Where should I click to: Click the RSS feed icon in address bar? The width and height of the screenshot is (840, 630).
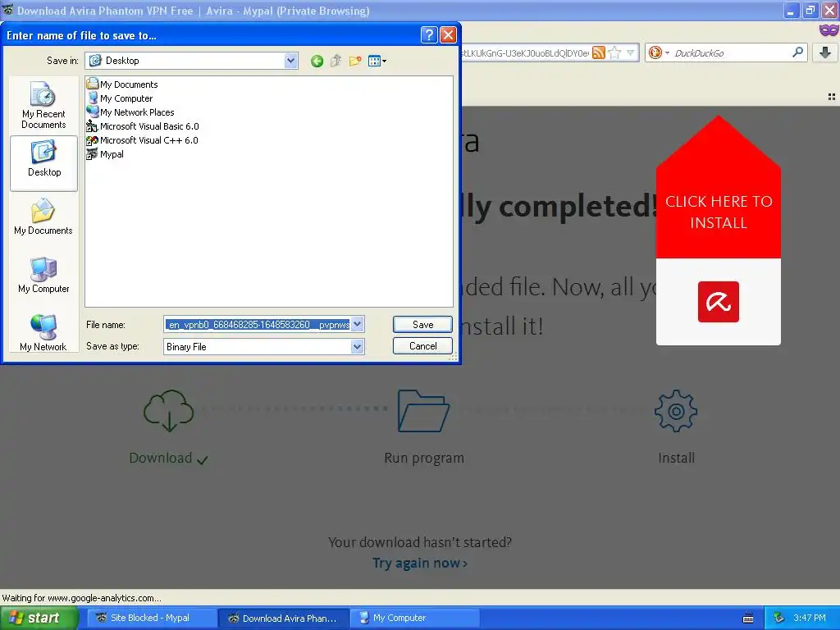(x=599, y=52)
